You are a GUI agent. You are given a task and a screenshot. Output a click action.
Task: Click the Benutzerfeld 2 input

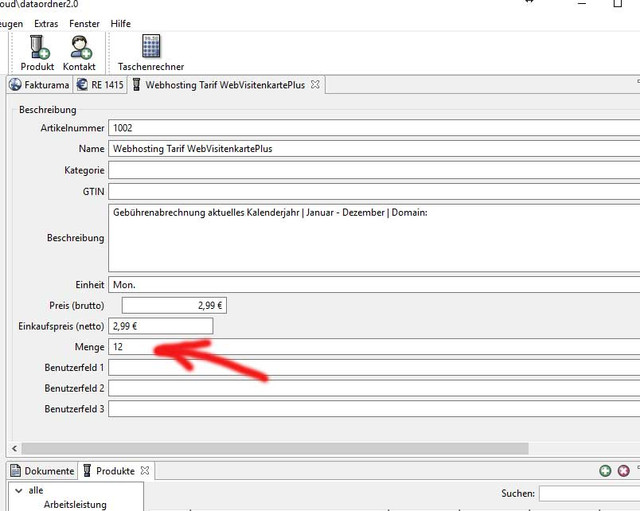coord(374,388)
